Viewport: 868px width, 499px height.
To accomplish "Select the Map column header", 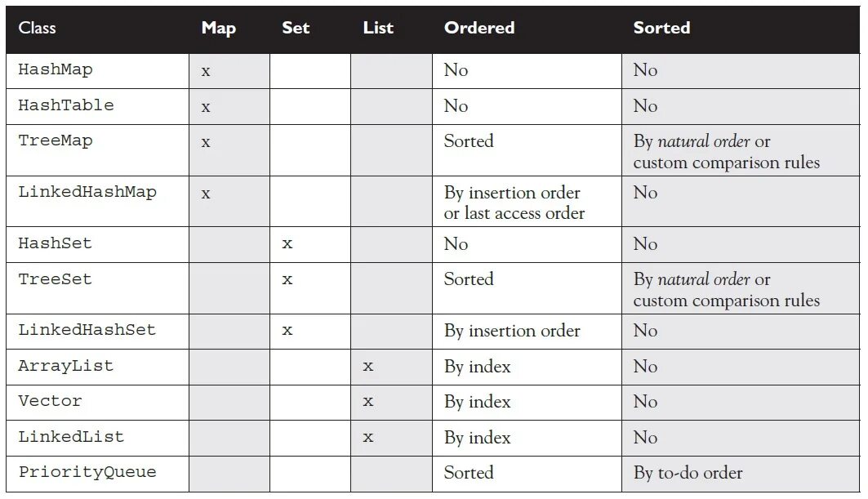I will point(218,28).
